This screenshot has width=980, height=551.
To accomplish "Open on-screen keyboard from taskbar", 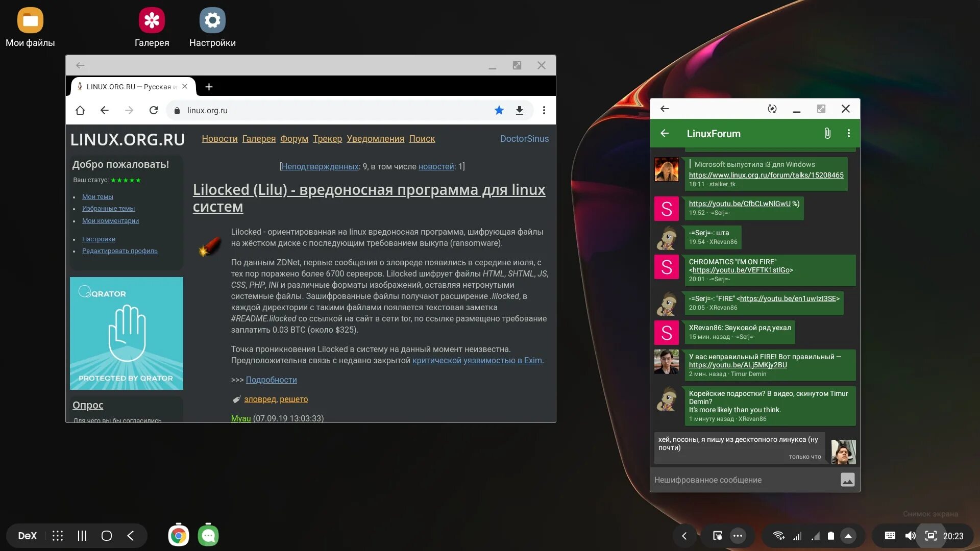I will 890,536.
